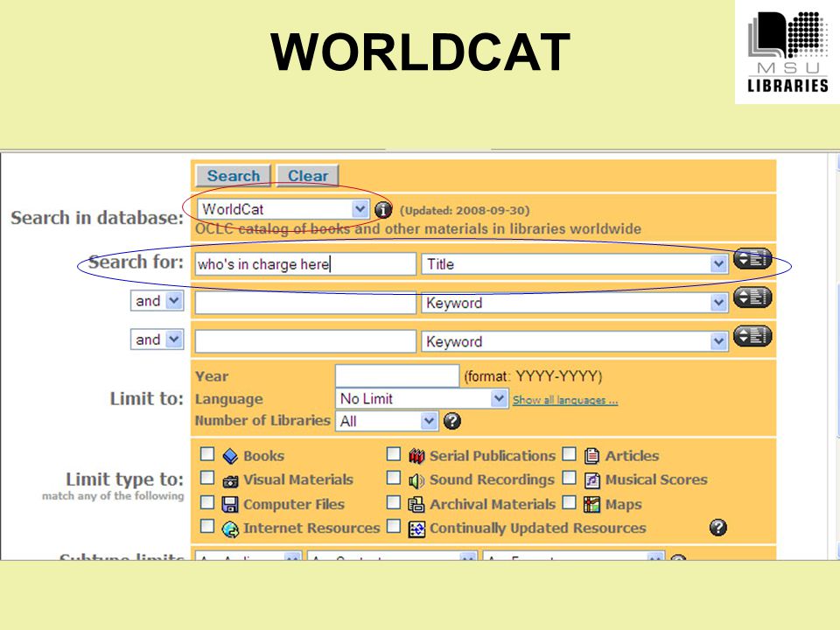This screenshot has width=840, height=630.
Task: Select the Maps checkbox
Action: (569, 502)
